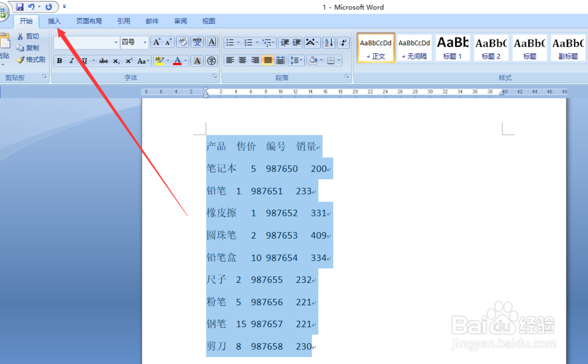Screen dimensions: 588x364
Task: Toggle paragraph marks with Show/Hide icon
Action: 343,43
